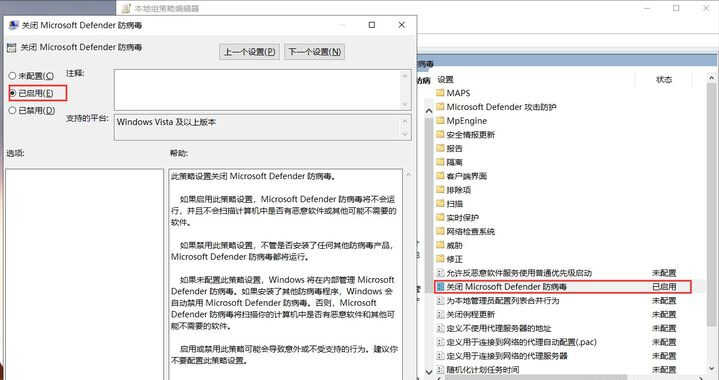Screen dimensions: 719x380
Task: Click the 设置 column header
Action: click(445, 79)
